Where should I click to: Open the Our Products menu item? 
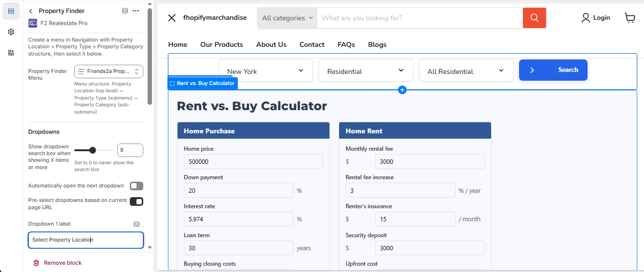(x=221, y=44)
